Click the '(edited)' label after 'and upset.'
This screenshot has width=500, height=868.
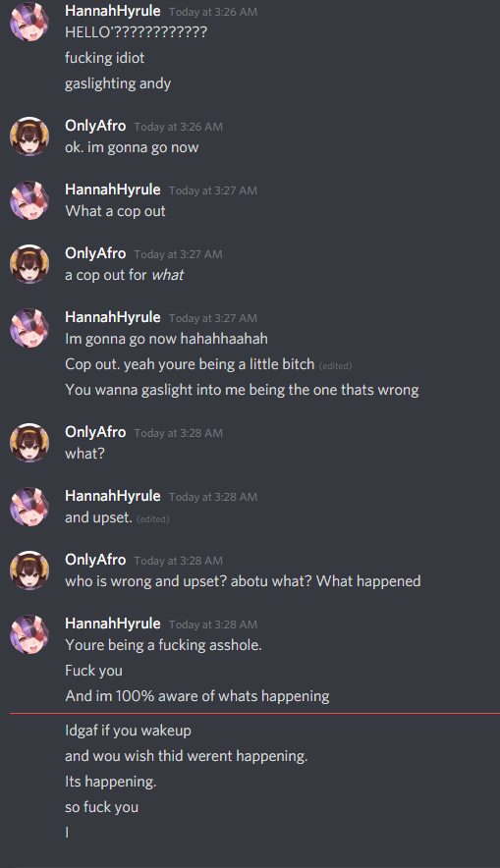click(153, 519)
